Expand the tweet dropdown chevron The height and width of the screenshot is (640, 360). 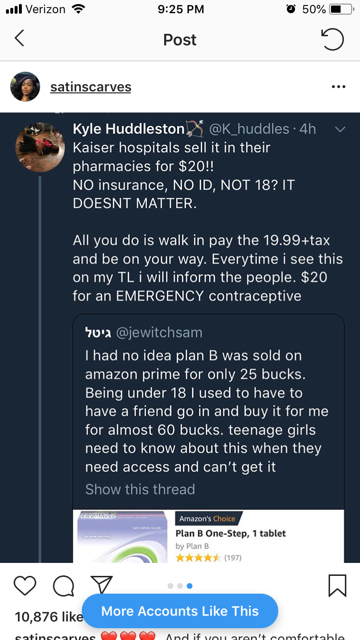point(340,129)
